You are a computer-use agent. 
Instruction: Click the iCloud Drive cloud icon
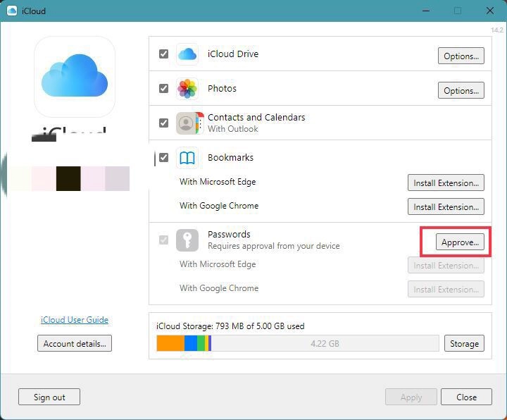187,54
